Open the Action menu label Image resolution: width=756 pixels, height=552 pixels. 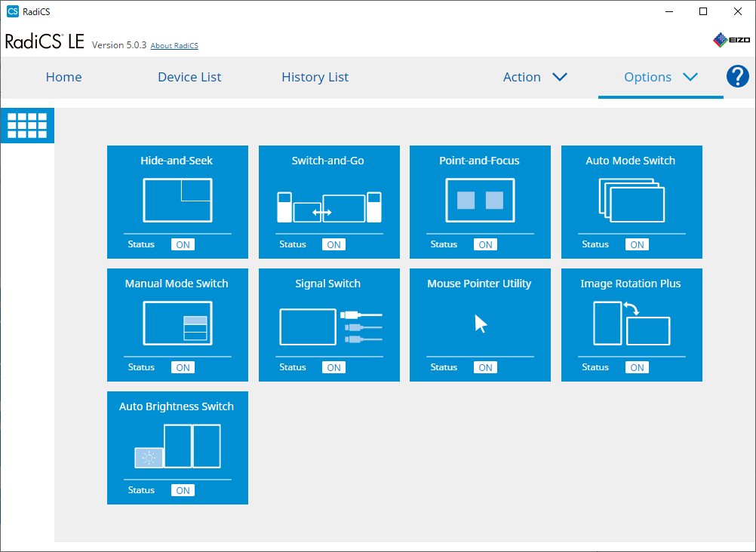(x=521, y=77)
